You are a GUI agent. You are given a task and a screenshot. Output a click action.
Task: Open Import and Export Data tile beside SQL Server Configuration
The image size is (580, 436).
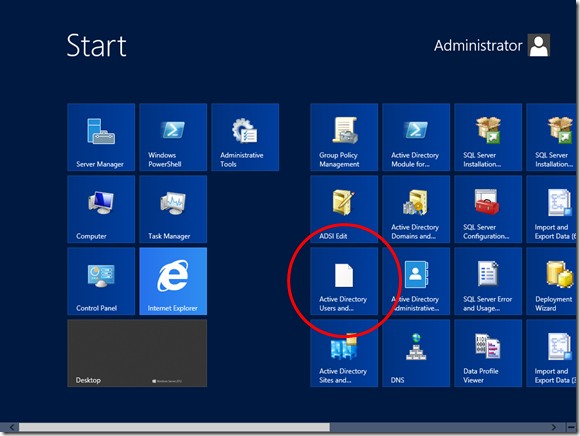551,209
